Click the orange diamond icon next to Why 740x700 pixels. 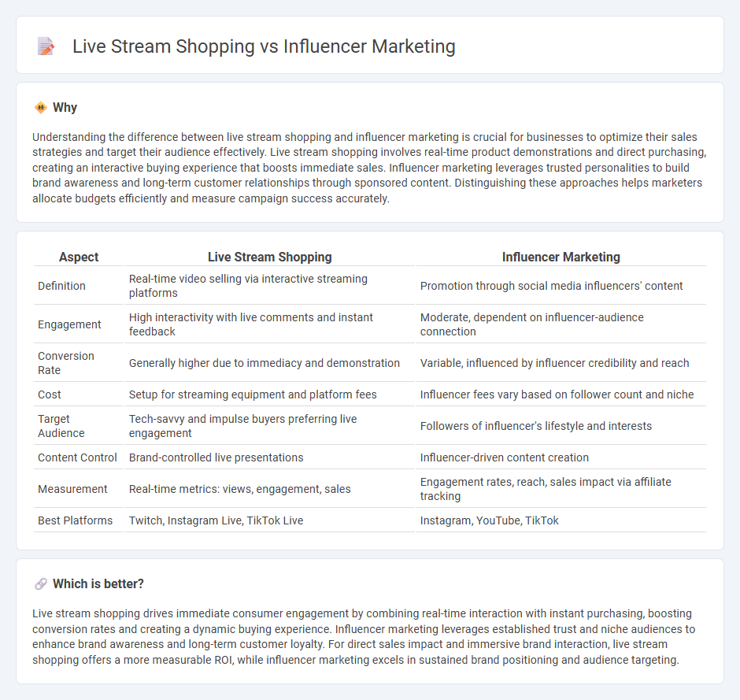click(41, 108)
